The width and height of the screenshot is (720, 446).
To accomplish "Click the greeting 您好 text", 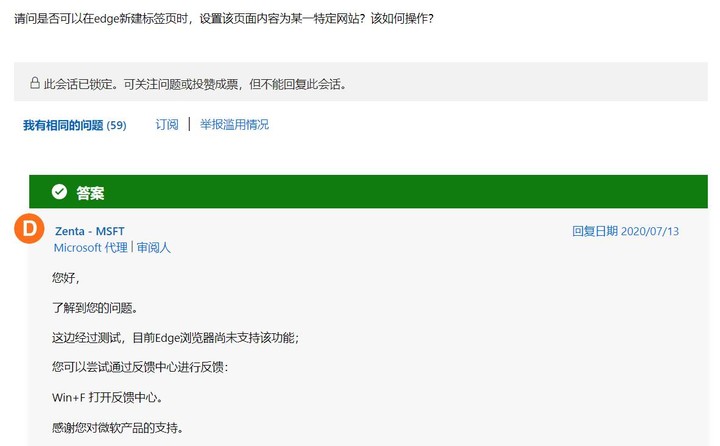I will [66, 277].
